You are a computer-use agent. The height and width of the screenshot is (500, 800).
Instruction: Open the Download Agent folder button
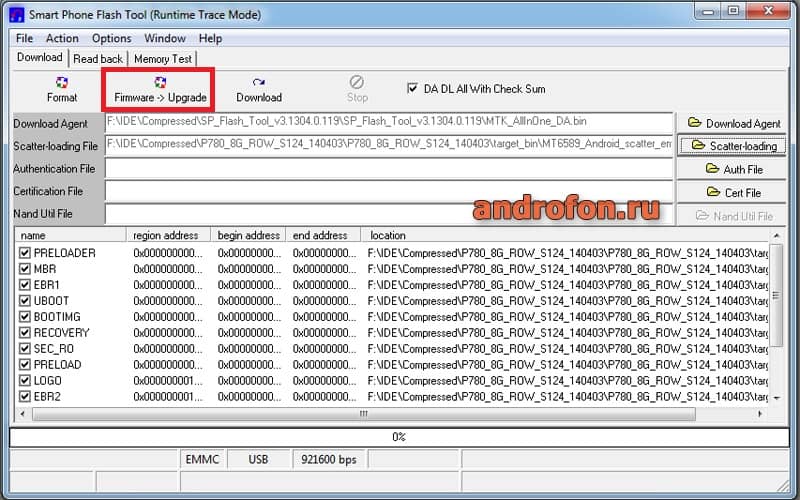[733, 123]
